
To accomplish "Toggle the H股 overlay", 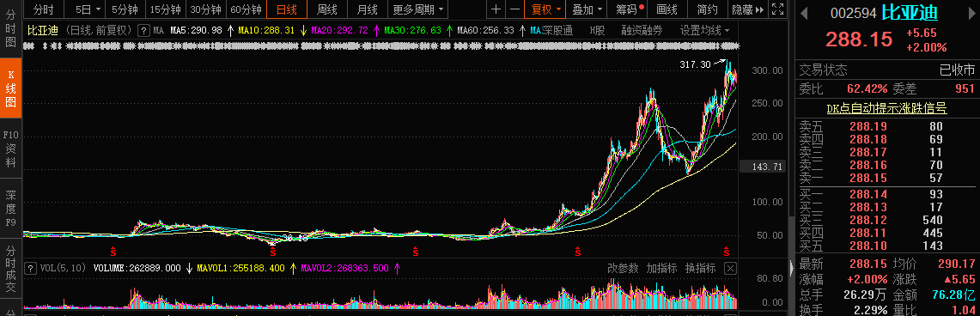I will point(598,30).
